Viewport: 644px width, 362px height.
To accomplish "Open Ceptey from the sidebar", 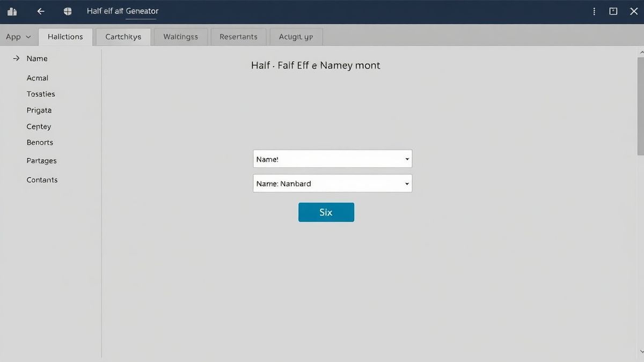I will coord(39,127).
